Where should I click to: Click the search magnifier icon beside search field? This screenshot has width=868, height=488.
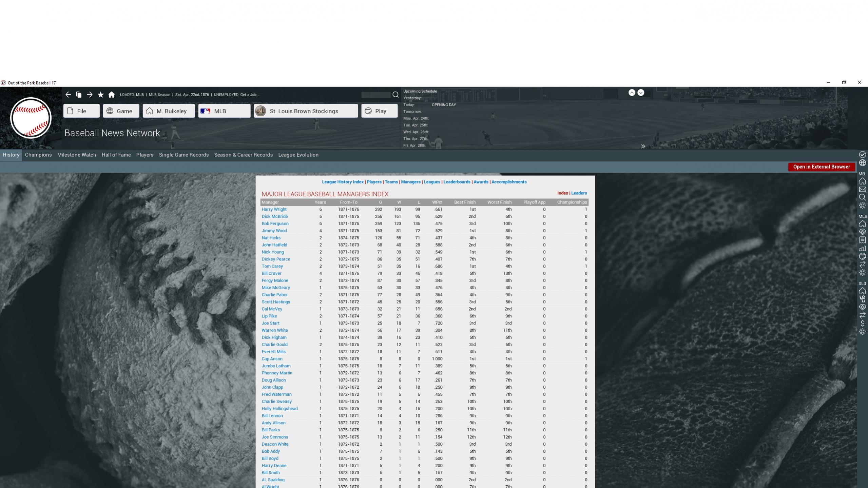point(396,95)
